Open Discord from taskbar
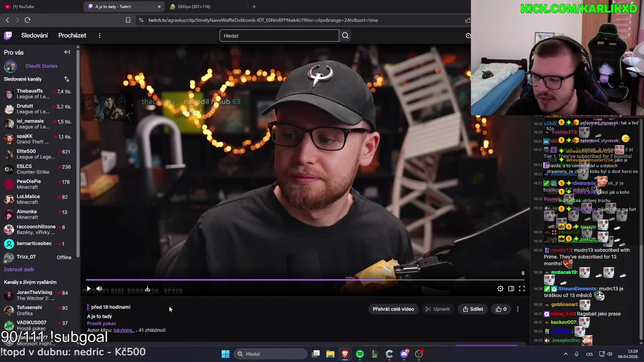The image size is (644, 362). point(404,354)
